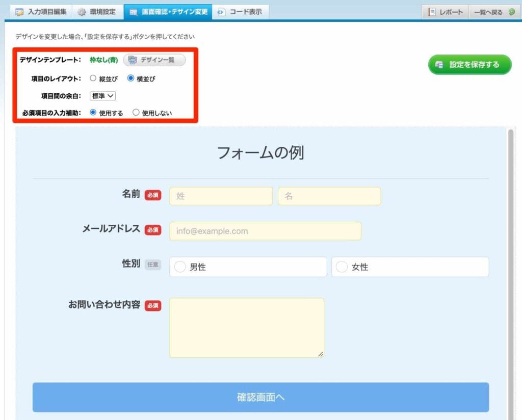Select the 縦並び radio button
Screen dimensions: 522x420
92,78
